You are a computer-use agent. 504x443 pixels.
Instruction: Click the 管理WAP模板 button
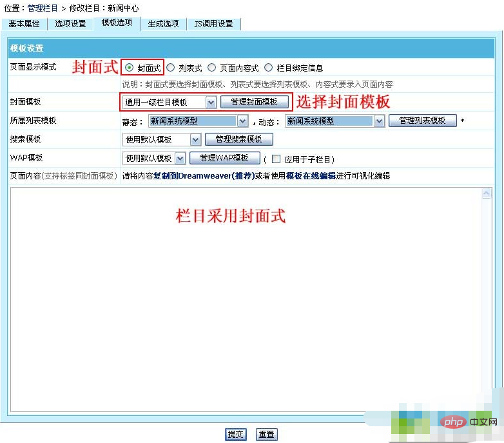[224, 158]
